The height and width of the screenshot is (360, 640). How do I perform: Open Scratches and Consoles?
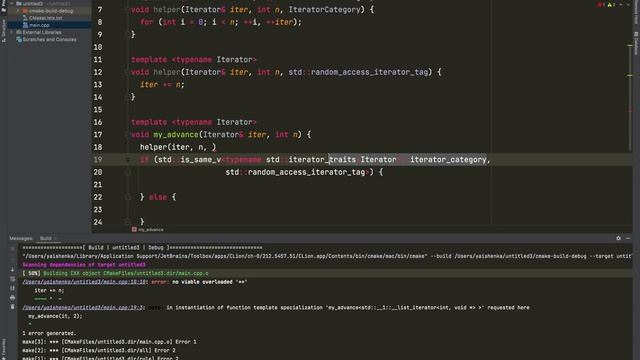coord(49,40)
